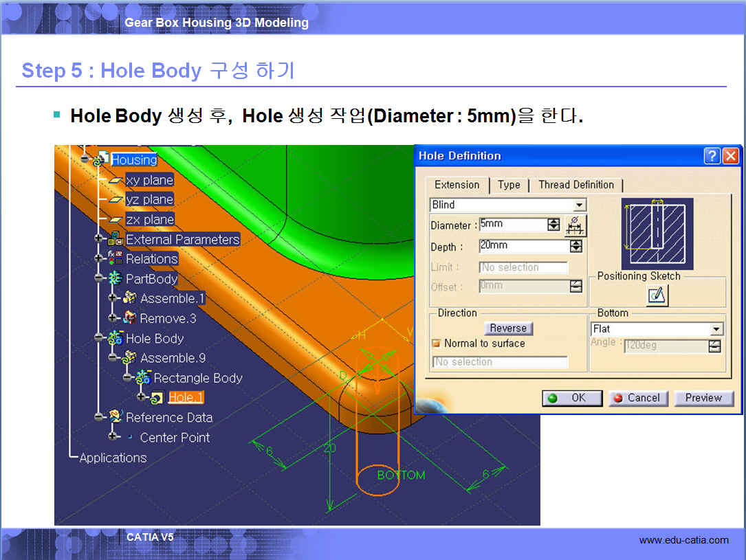
Task: Select the Hole.1 feature icon in tree
Action: (x=157, y=398)
